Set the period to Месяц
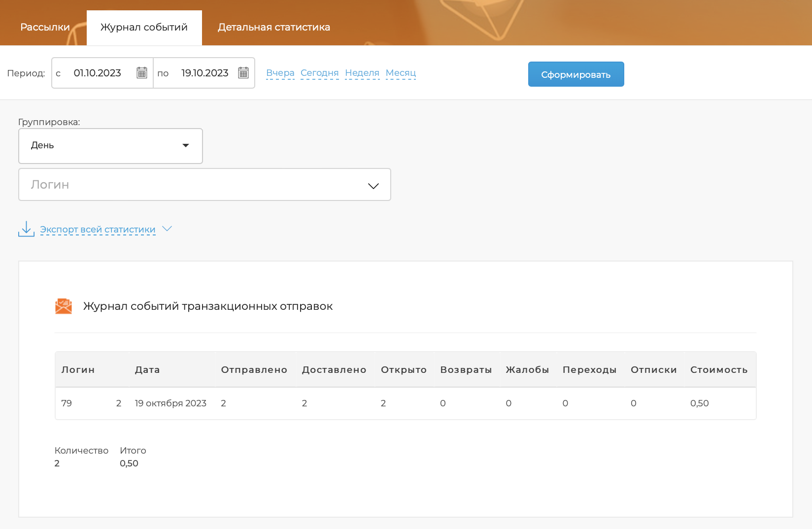Viewport: 812px width, 529px height. pyautogui.click(x=401, y=73)
